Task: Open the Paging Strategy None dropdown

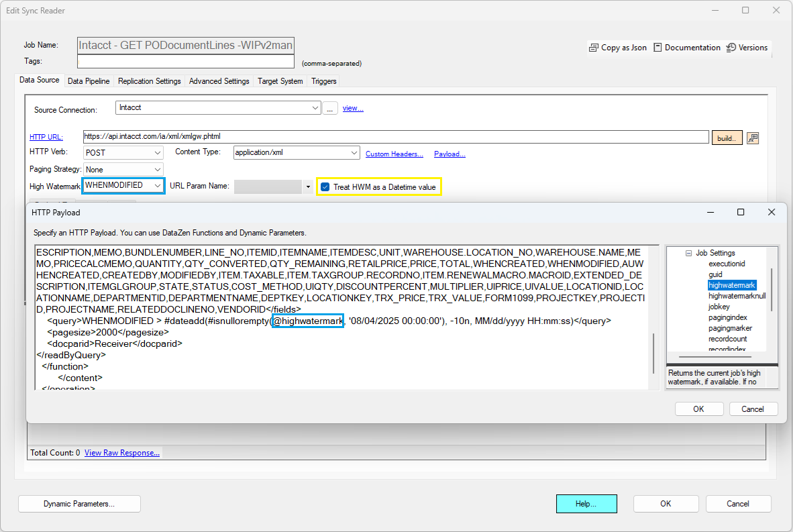Action: pyautogui.click(x=157, y=170)
